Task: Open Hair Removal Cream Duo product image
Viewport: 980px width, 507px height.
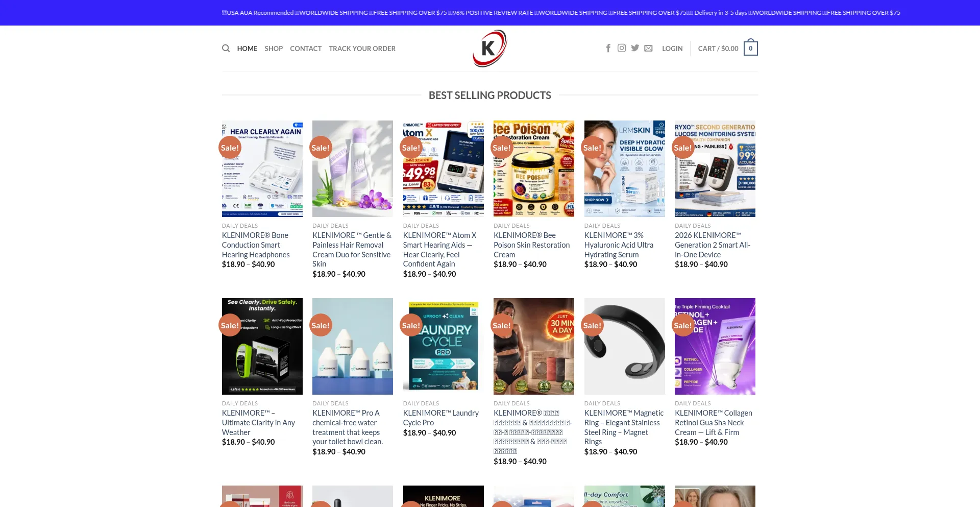Action: coord(353,168)
